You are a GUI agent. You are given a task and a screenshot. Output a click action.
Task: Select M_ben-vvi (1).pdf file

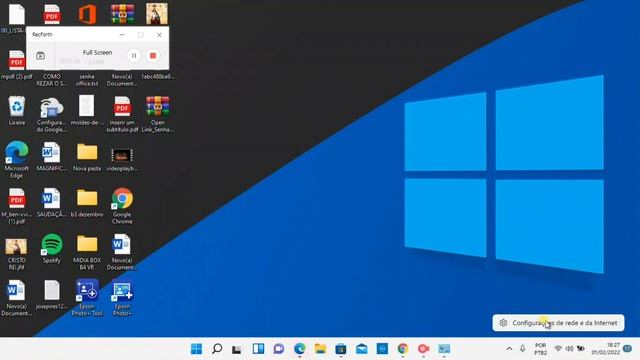(17, 206)
